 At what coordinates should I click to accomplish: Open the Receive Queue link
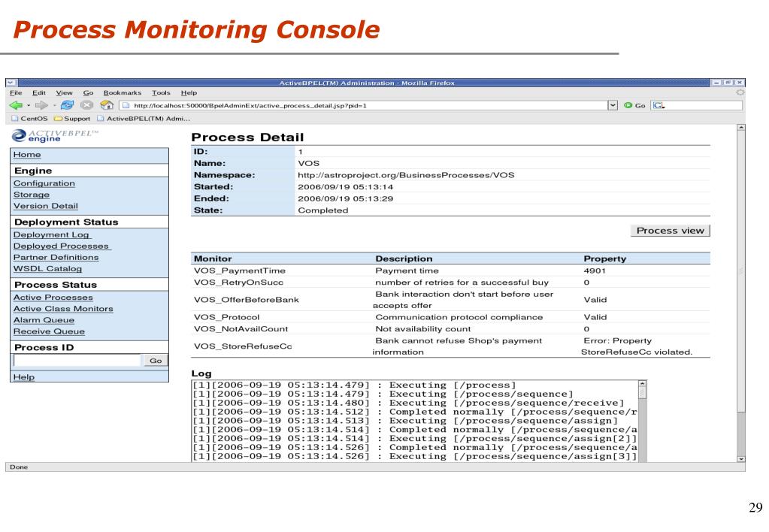click(49, 331)
